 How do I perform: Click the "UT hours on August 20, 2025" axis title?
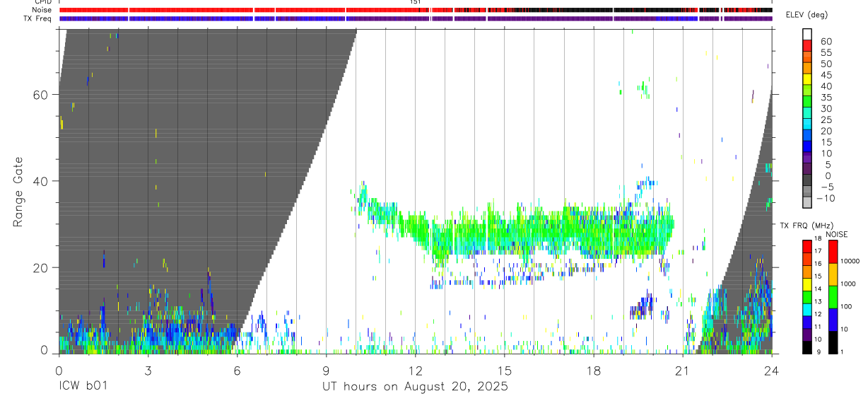[x=415, y=387]
